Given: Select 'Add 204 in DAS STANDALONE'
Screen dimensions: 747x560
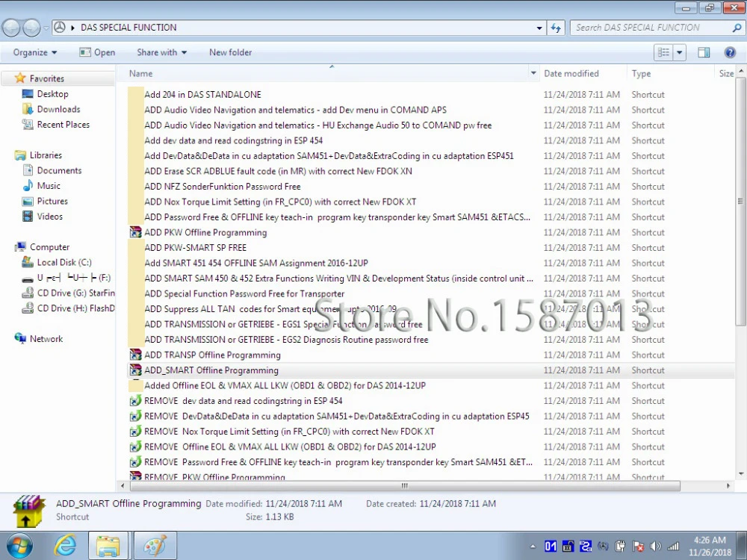Looking at the screenshot, I should pyautogui.click(x=202, y=94).
